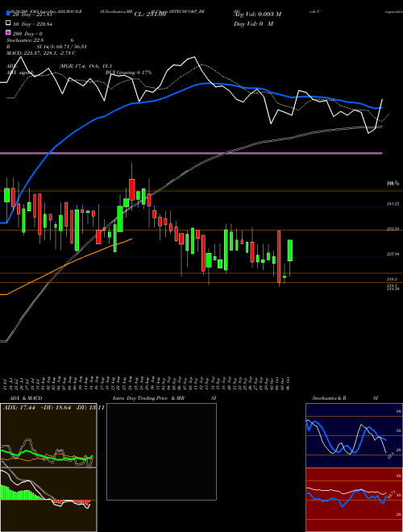The height and width of the screenshot is (532, 403).
Task: Click the 'BUY Growing @ 17%' signal text
Action: pos(128,73)
